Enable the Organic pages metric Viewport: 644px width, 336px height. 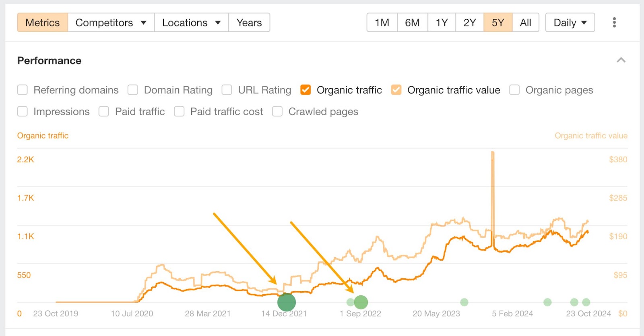(514, 90)
